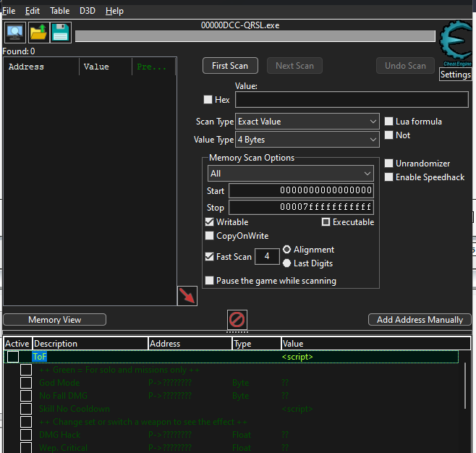Click the Start address field
The width and height of the screenshot is (476, 453).
(301, 190)
